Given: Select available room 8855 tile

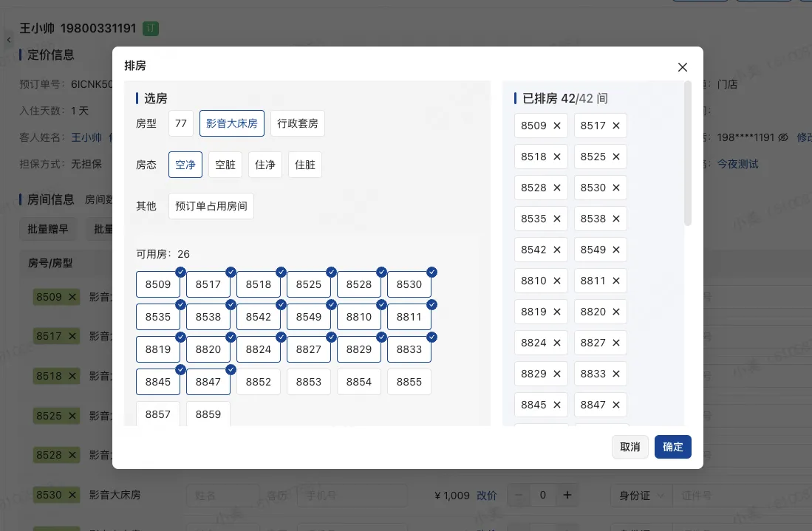Looking at the screenshot, I should [x=409, y=382].
